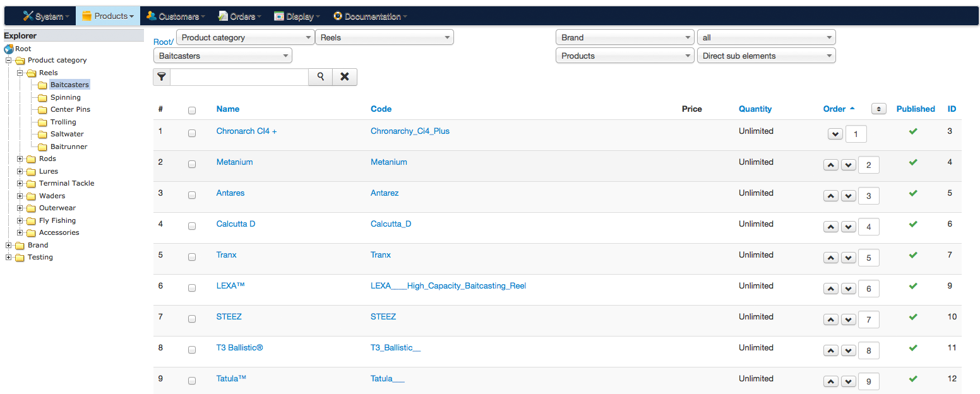980x394 pixels.
Task: Open the Metanium product name link
Action: [234, 162]
